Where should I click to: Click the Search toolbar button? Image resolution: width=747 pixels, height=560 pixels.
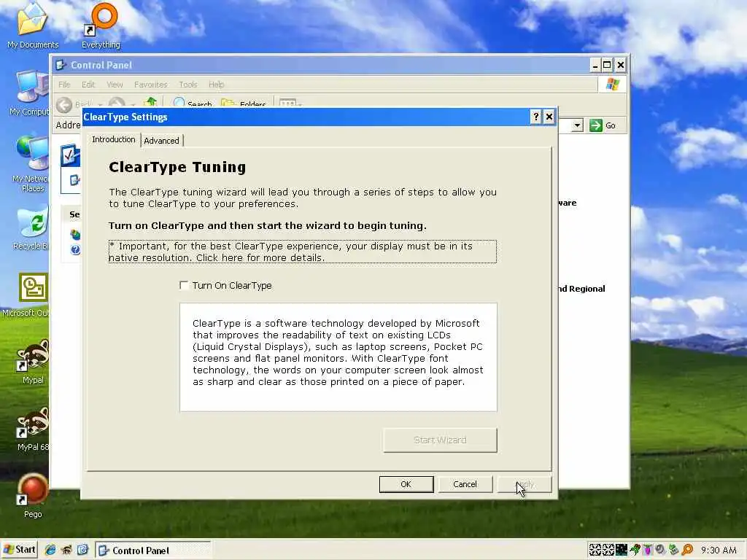pos(193,103)
